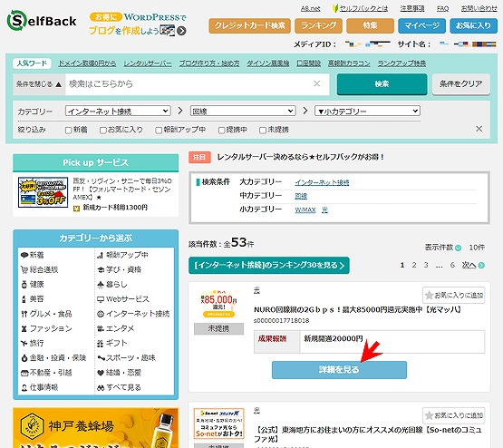This screenshot has width=503, height=448.
Task: Open ファッション category
Action: [46, 328]
